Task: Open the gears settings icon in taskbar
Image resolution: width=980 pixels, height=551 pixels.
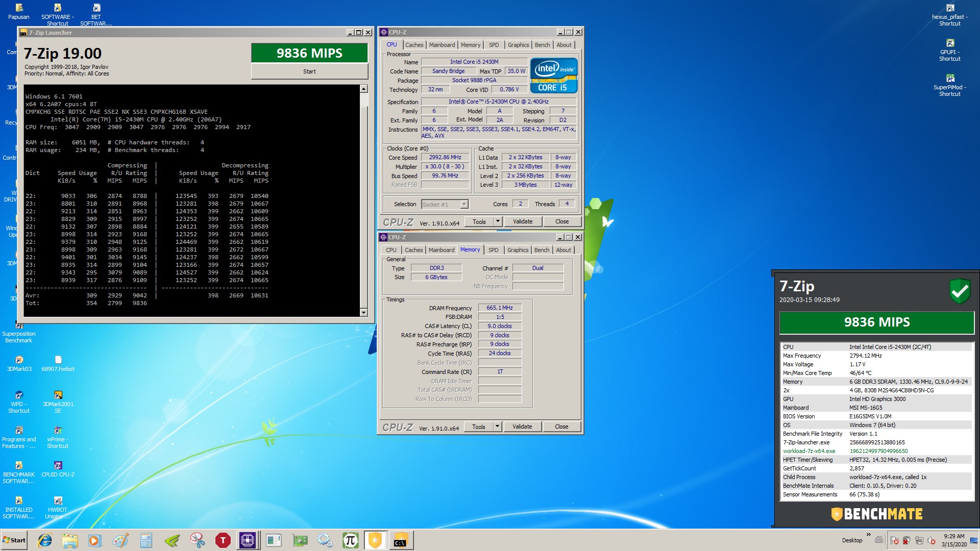Action: click(325, 540)
